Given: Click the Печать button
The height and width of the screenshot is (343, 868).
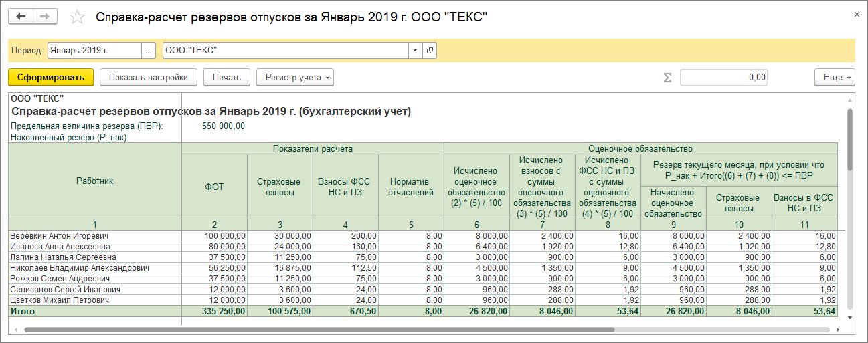Looking at the screenshot, I should click(227, 78).
